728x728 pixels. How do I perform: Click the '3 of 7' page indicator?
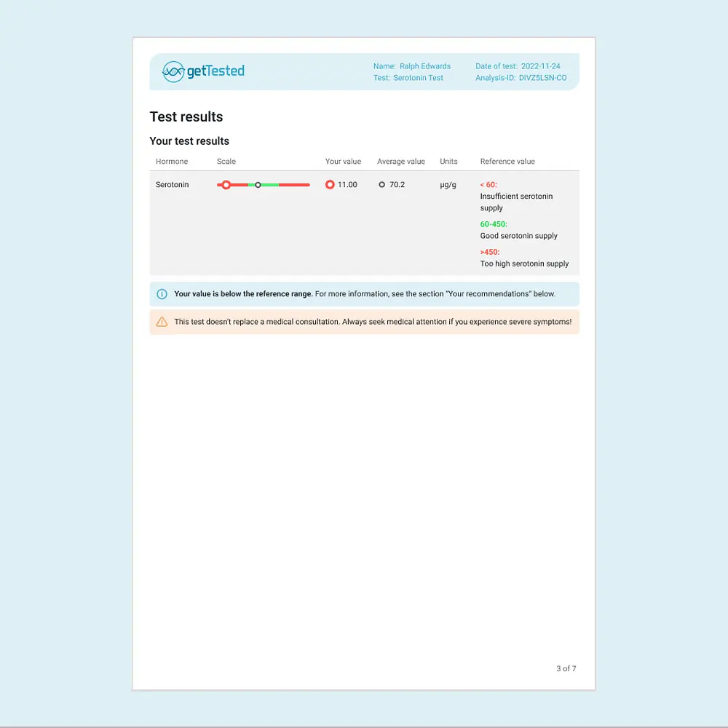pyautogui.click(x=566, y=668)
